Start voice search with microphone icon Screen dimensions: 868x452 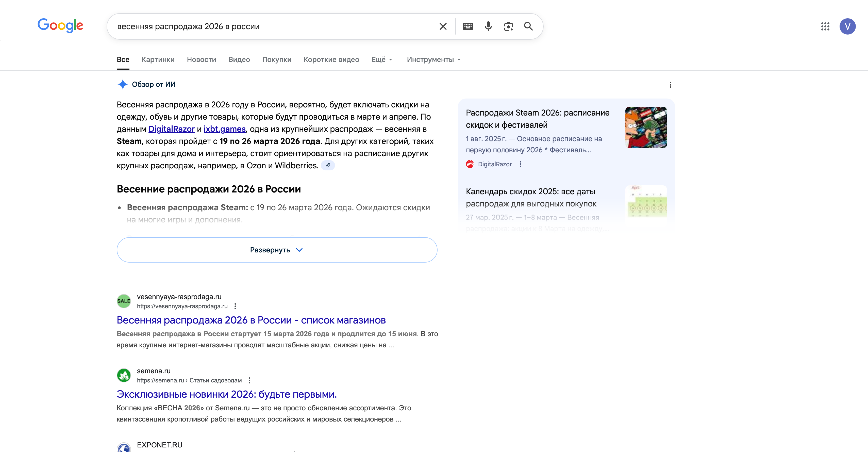(x=488, y=26)
